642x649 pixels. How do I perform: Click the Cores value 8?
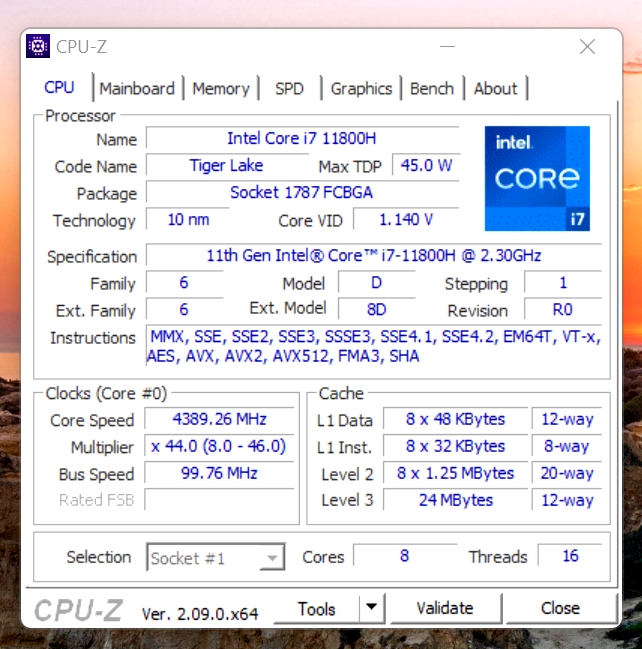pyautogui.click(x=405, y=555)
